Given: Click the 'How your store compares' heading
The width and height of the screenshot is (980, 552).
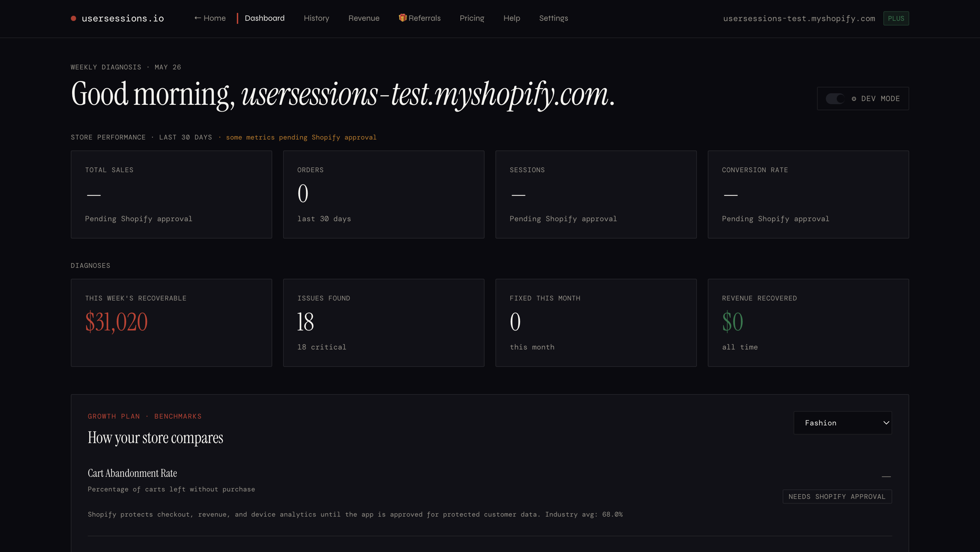Looking at the screenshot, I should [155, 438].
